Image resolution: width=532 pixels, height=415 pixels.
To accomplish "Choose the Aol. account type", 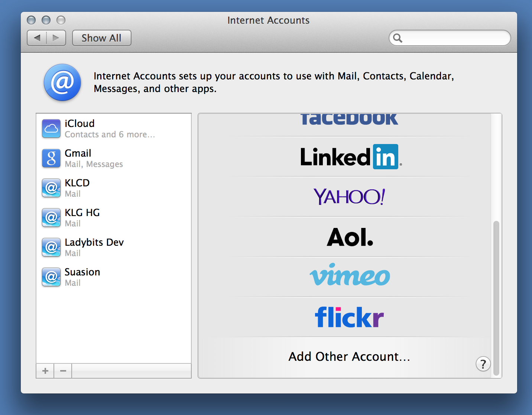I will (x=350, y=237).
